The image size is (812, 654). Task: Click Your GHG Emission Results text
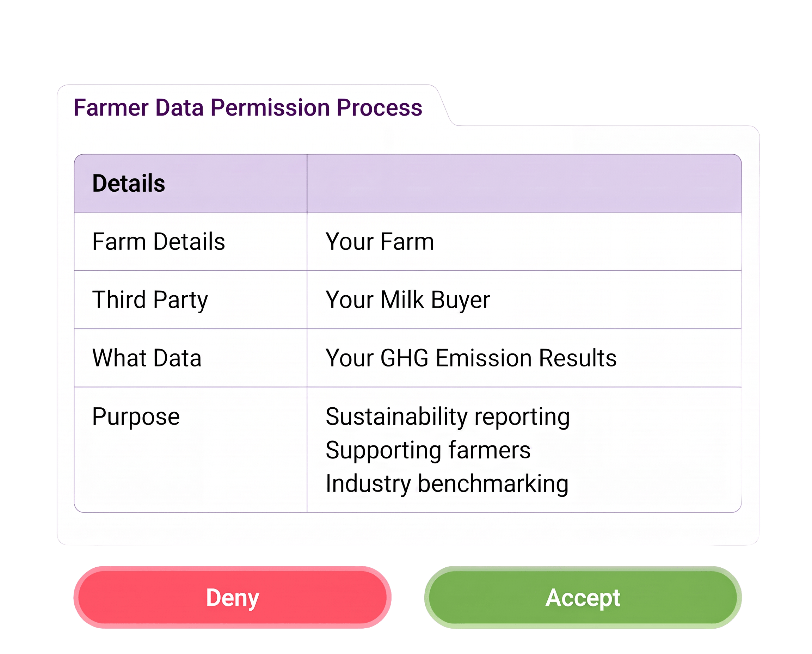point(471,358)
